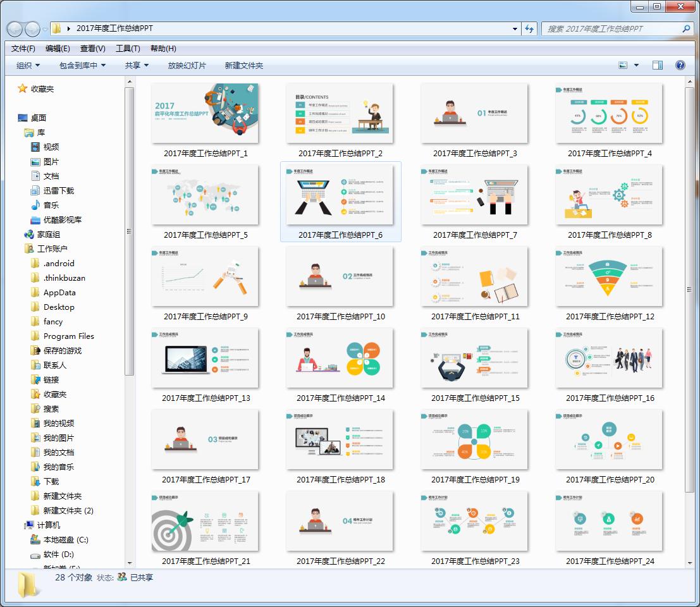Expand address bar history dropdown arrow

[x=515, y=28]
